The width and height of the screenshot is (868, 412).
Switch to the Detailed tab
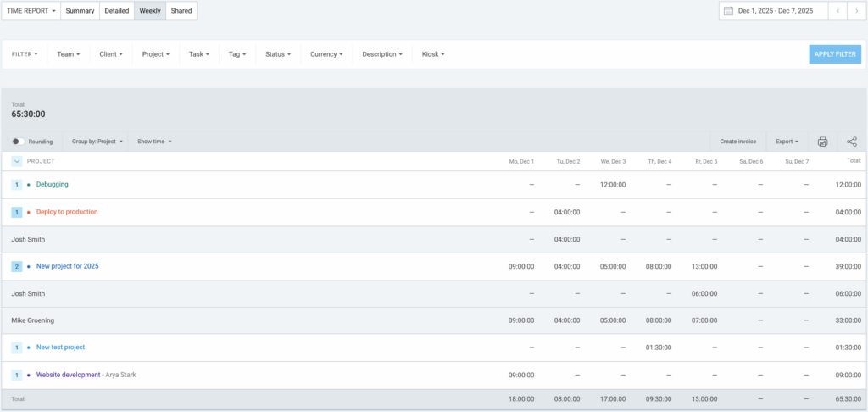pos(116,11)
